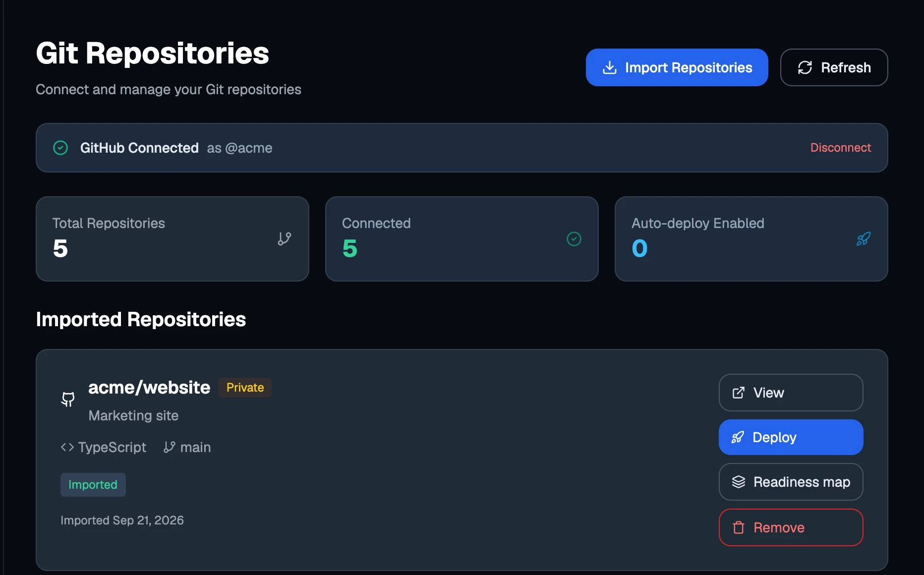This screenshot has height=575, width=924.
Task: Open acme/website with the View button
Action: coord(791,393)
